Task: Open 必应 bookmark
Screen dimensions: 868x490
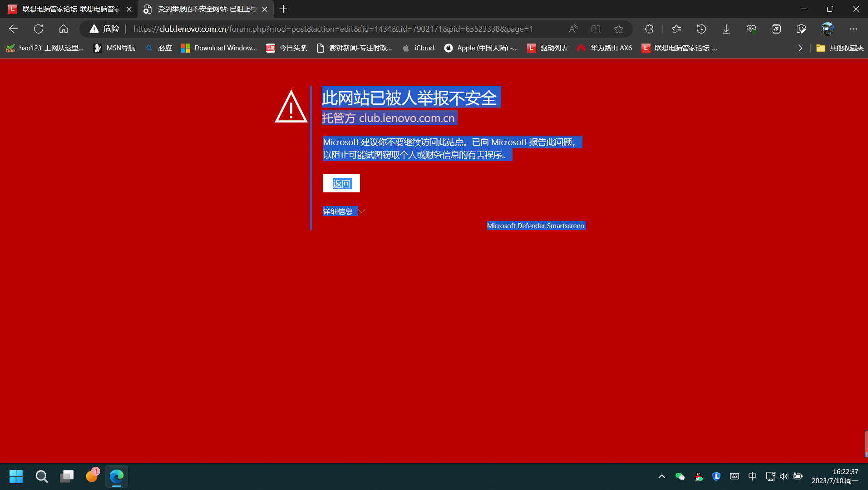Action: [159, 48]
